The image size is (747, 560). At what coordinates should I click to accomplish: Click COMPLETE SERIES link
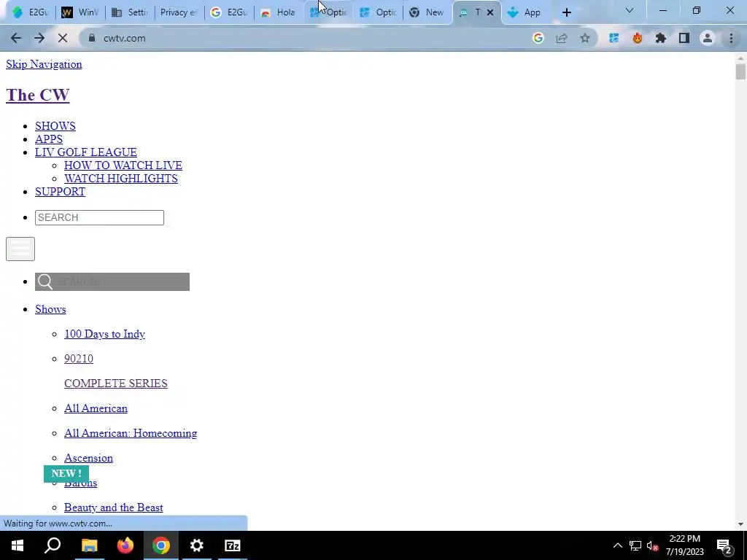(x=116, y=384)
